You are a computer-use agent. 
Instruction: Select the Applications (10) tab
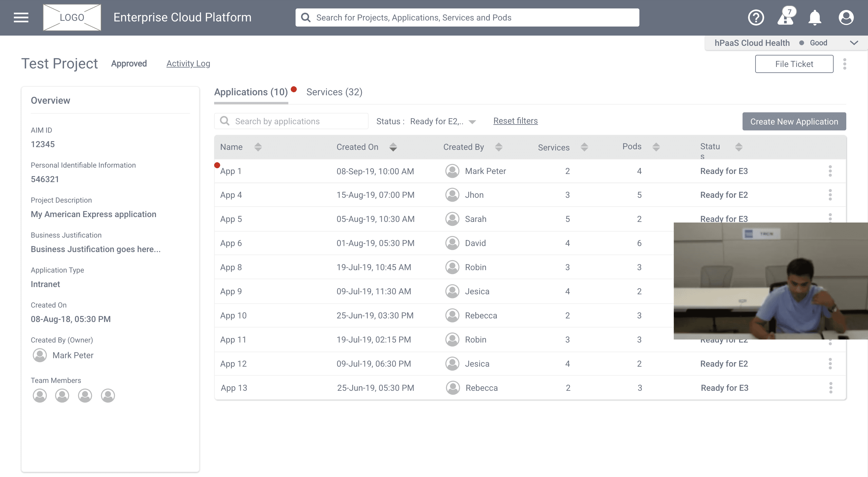click(251, 92)
